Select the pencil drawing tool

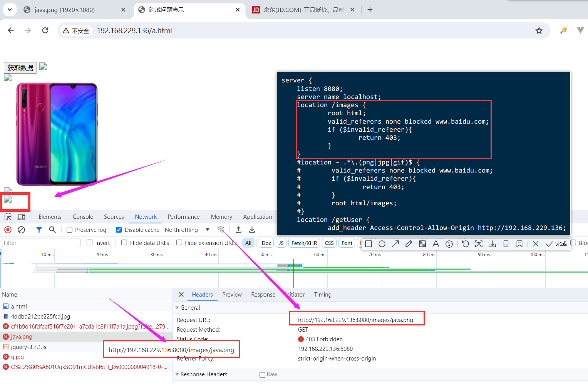[x=409, y=244]
